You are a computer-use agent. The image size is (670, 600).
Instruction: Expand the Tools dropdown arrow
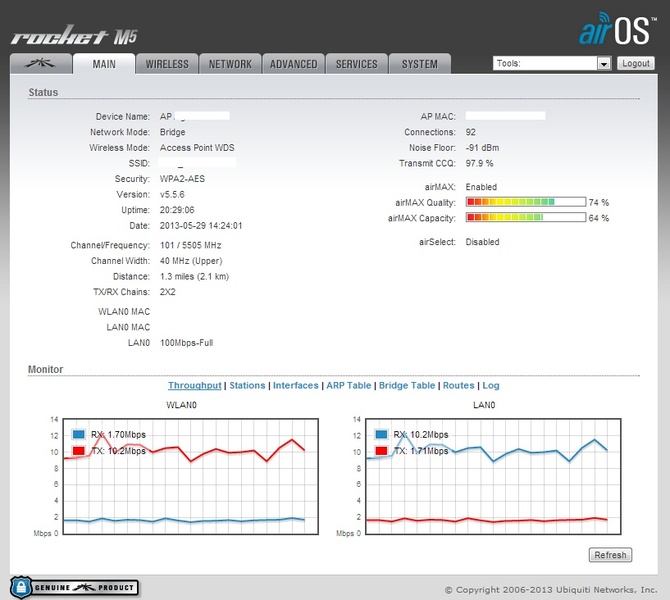(604, 64)
